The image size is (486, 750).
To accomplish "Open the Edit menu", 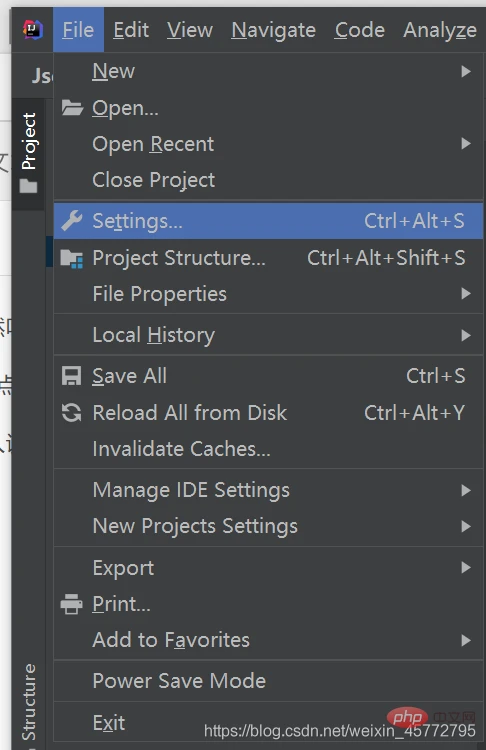I will [131, 30].
